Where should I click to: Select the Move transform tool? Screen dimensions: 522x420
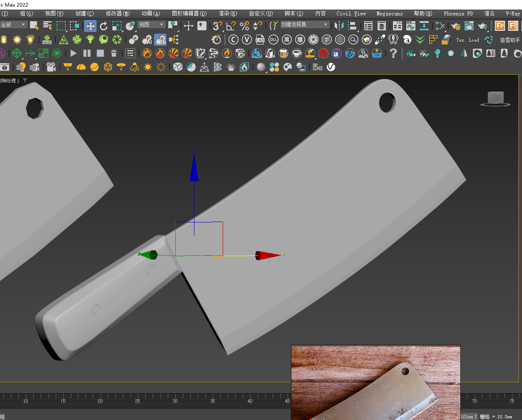point(90,26)
